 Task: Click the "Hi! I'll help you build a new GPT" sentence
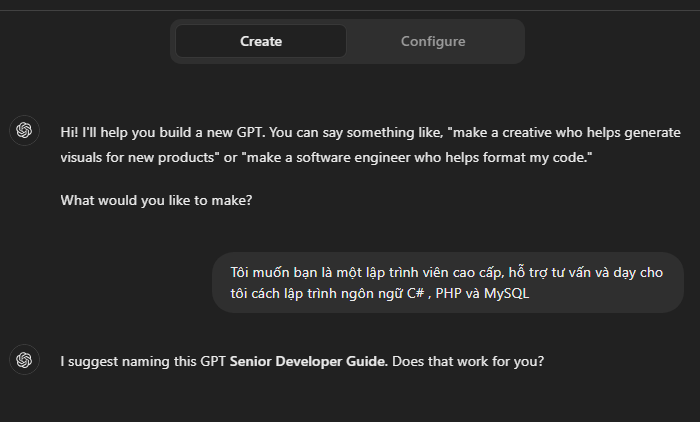coord(163,133)
